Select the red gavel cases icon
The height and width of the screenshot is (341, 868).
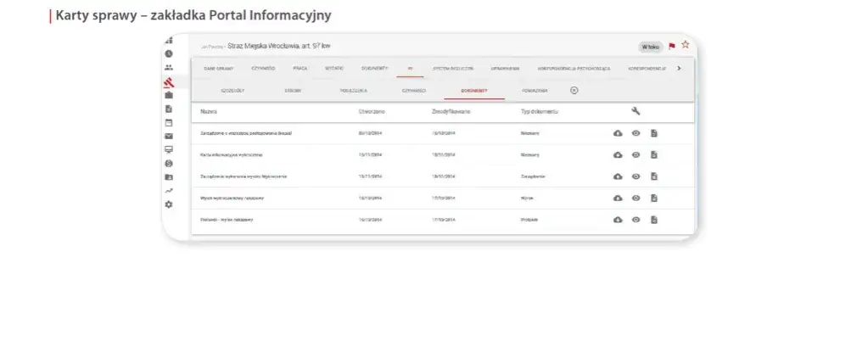(169, 82)
